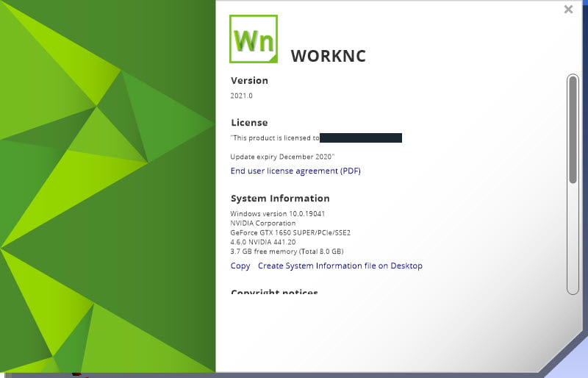Select the NVIDIA Corporation line

(263, 224)
